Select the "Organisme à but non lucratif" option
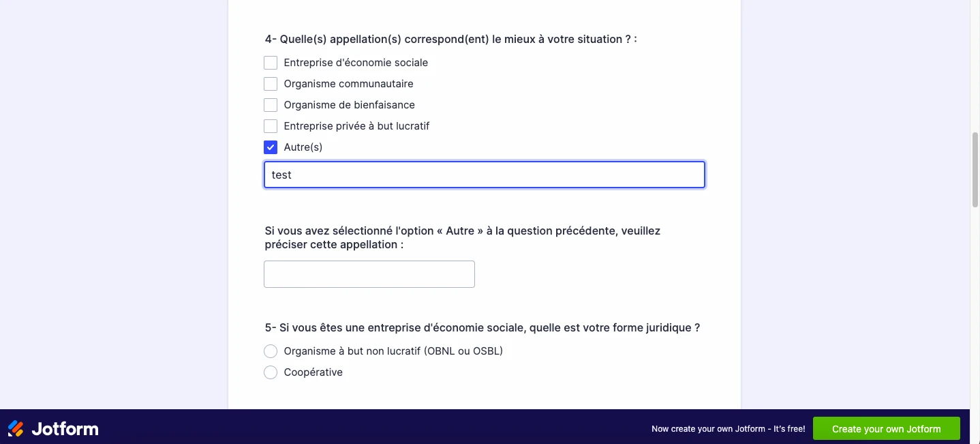 [x=271, y=351]
